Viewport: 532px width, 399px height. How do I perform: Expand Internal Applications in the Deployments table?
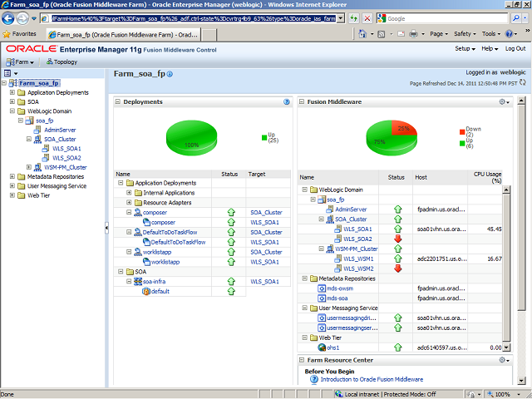coord(129,192)
